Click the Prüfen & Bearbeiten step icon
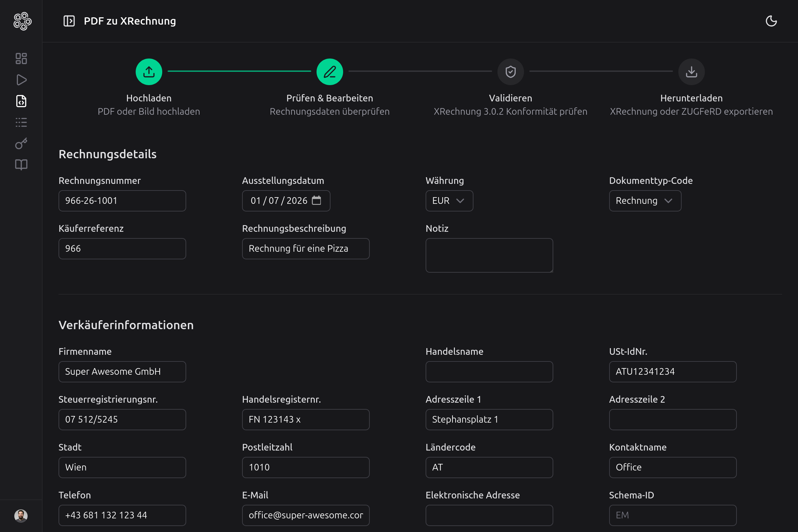This screenshot has width=798, height=532. [x=330, y=71]
